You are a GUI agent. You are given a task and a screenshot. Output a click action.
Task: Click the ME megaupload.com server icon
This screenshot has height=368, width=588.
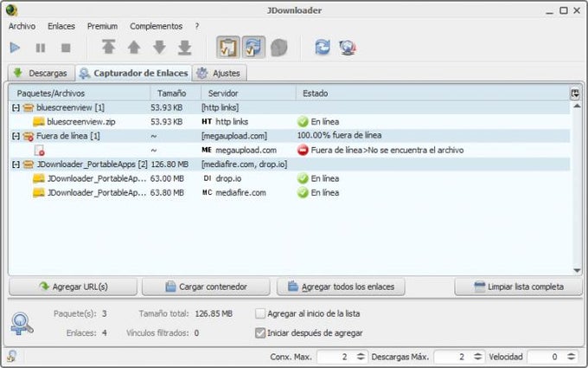point(207,150)
